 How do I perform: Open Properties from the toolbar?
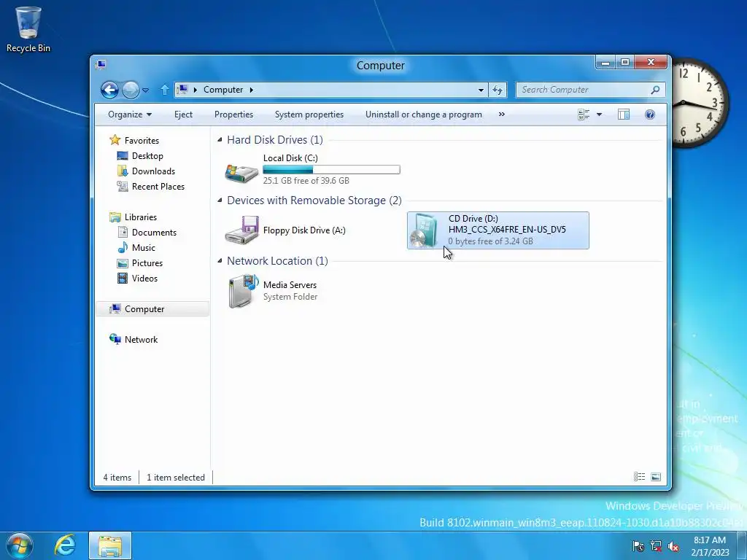[233, 114]
